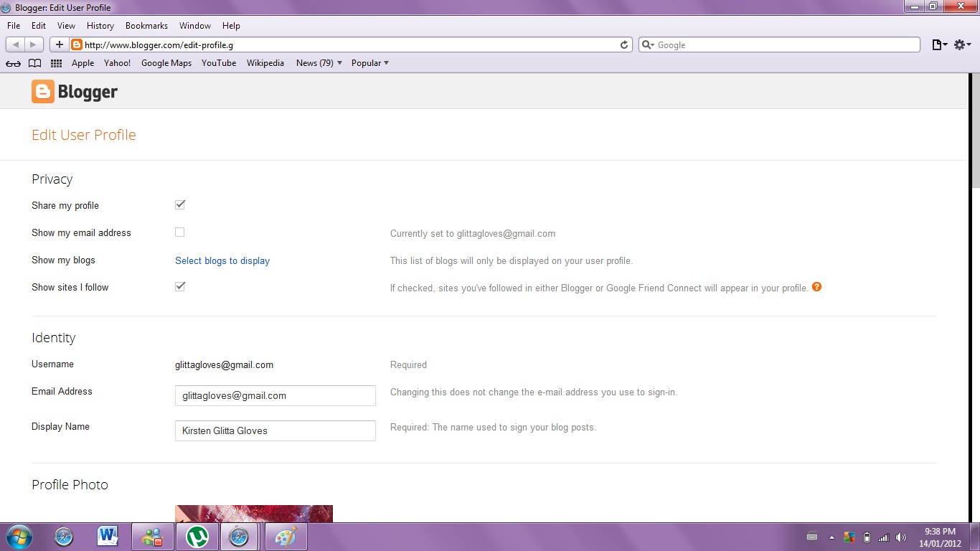Viewport: 980px width, 551px height.
Task: Open the History menu
Action: coord(100,26)
